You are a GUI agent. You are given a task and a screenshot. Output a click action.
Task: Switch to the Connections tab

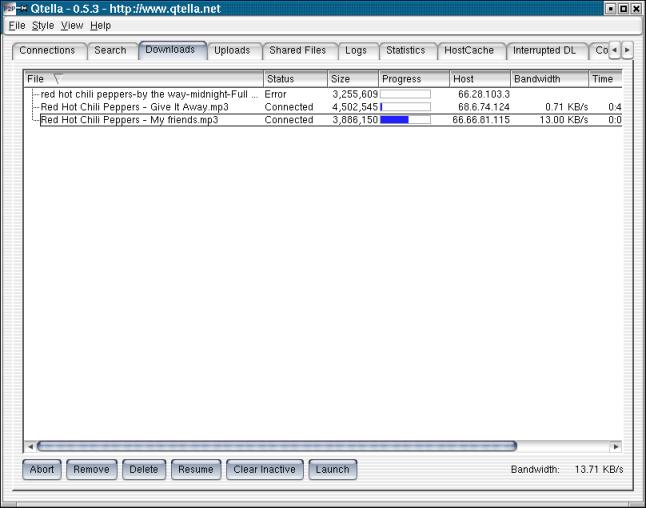point(47,51)
